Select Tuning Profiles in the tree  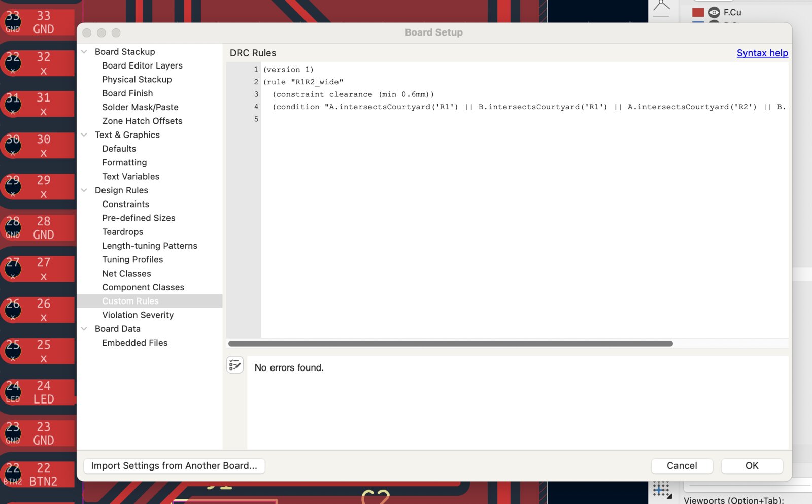tap(132, 259)
